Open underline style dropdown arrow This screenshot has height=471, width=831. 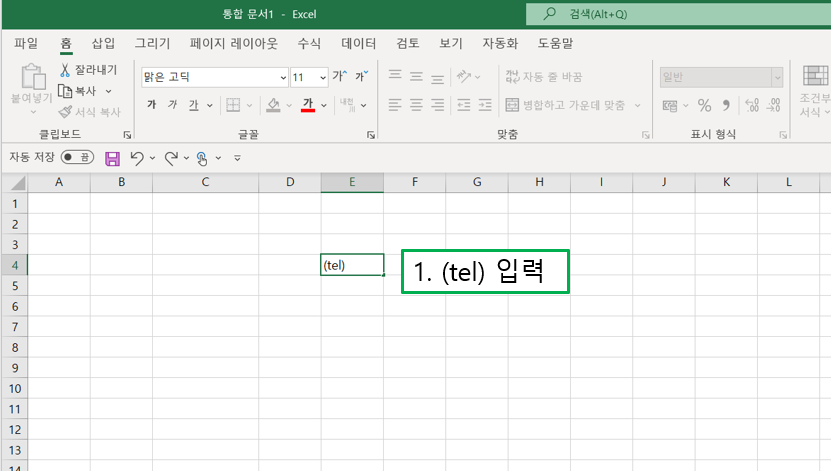click(210, 105)
